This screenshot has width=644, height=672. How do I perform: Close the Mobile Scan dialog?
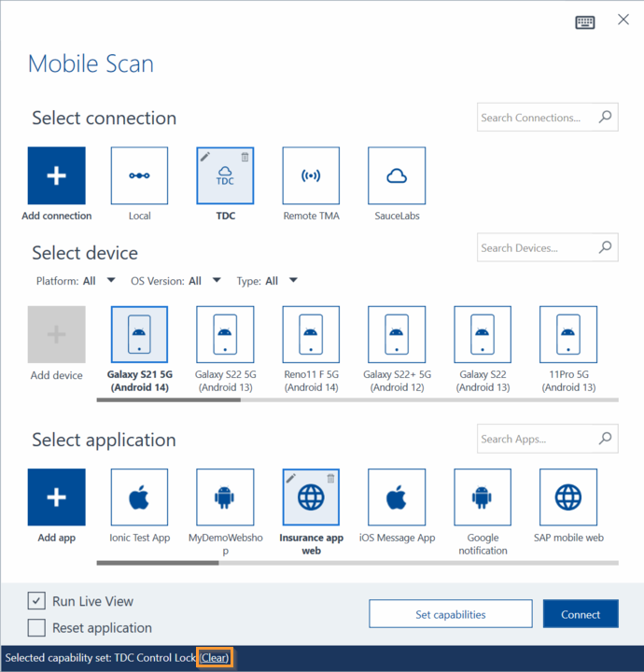(x=623, y=20)
